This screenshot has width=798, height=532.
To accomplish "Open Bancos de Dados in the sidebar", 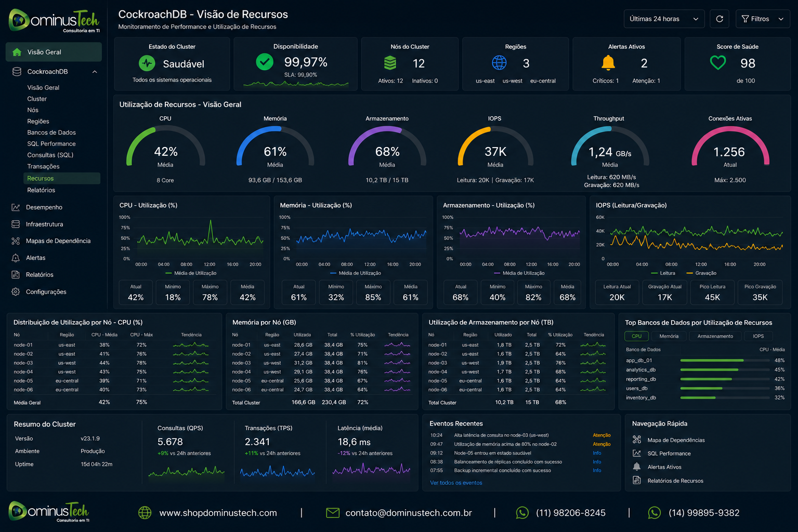I will click(51, 132).
